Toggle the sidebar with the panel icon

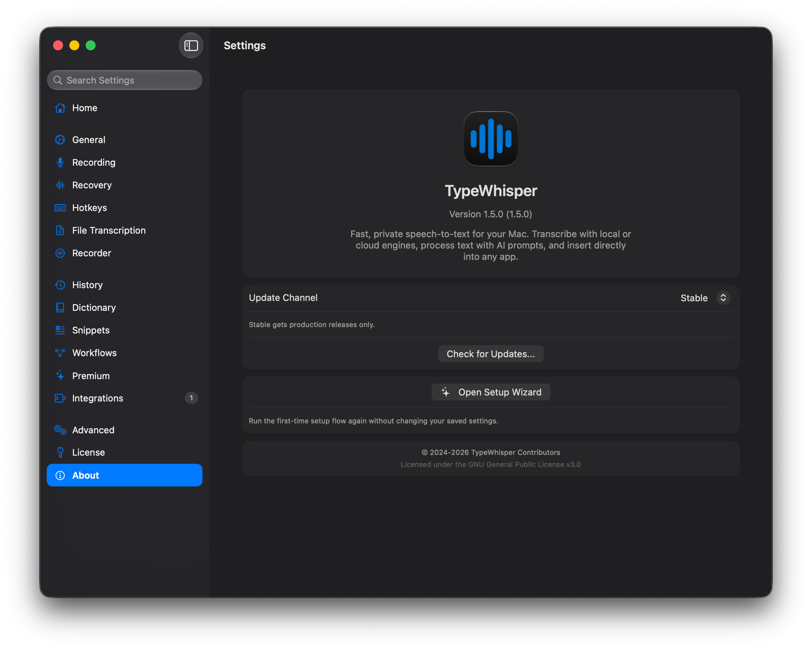(x=191, y=46)
